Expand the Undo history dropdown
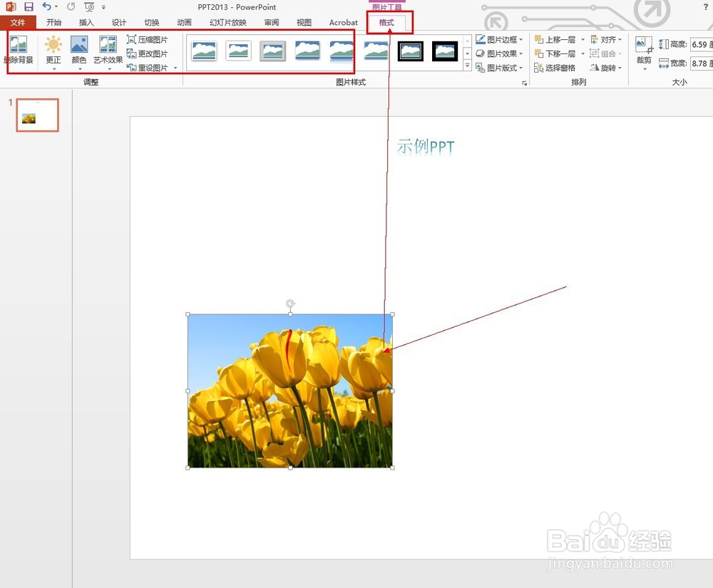This screenshot has width=713, height=588. point(56,7)
